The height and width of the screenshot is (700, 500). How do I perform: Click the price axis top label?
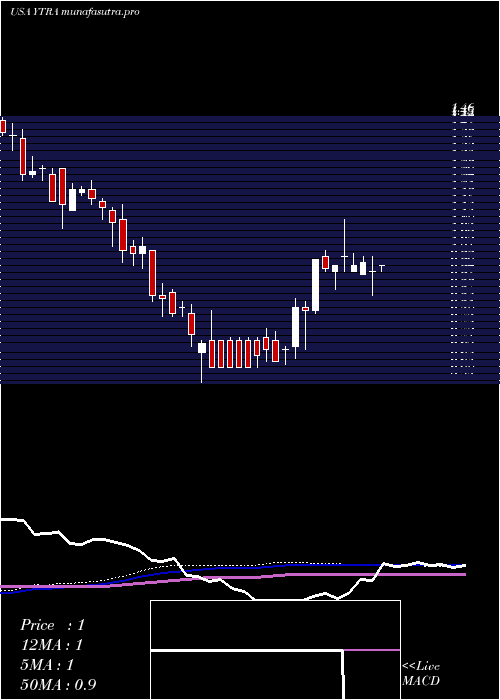tap(463, 108)
